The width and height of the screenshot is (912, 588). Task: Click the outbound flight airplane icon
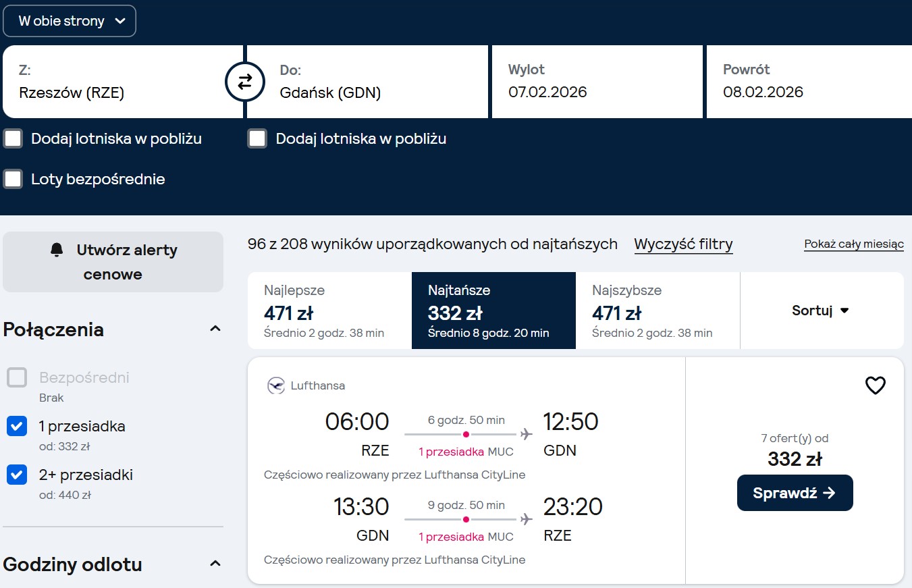(526, 434)
